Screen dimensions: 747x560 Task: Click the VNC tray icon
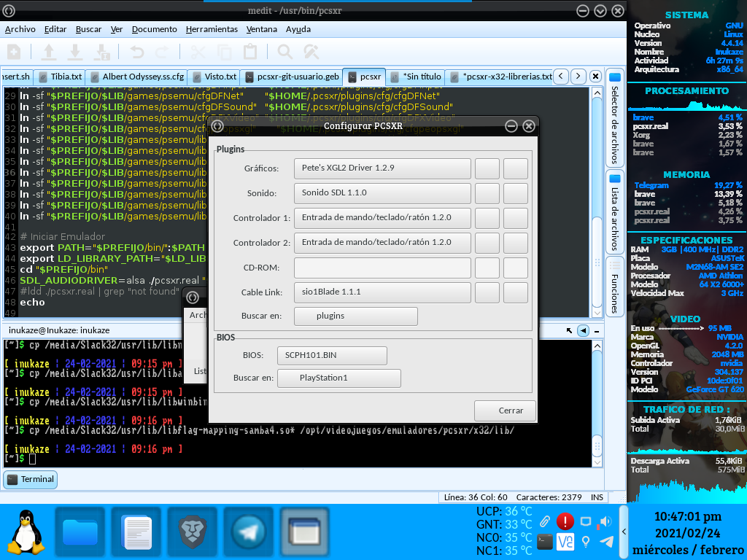click(x=565, y=542)
